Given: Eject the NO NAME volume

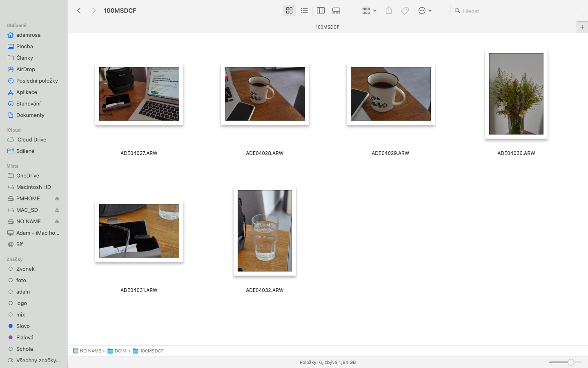Looking at the screenshot, I should click(x=57, y=221).
